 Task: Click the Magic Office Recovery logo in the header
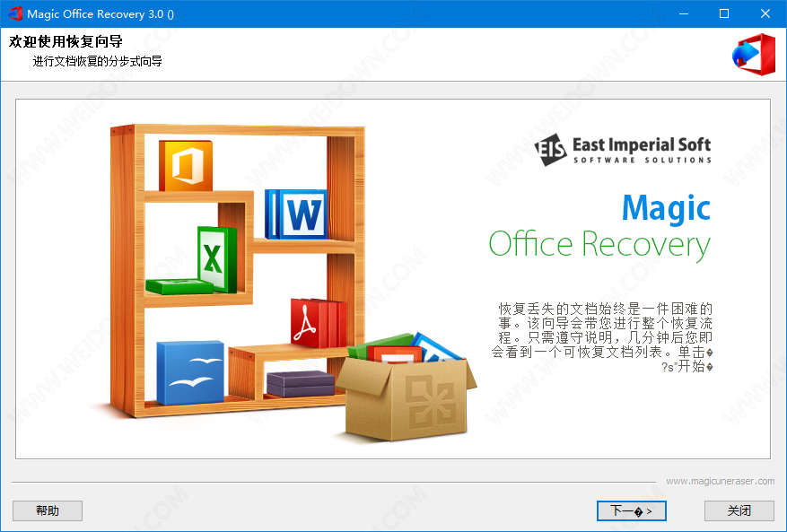754,54
